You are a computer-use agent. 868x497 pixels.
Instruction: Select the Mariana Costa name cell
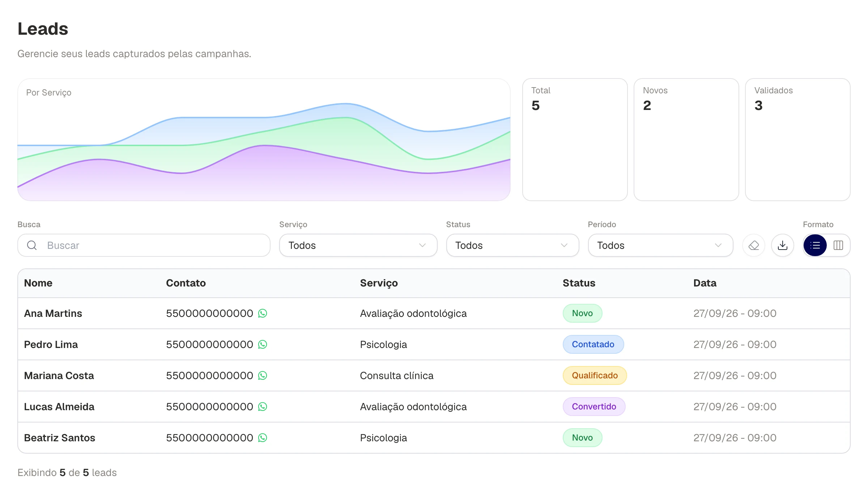[59, 375]
